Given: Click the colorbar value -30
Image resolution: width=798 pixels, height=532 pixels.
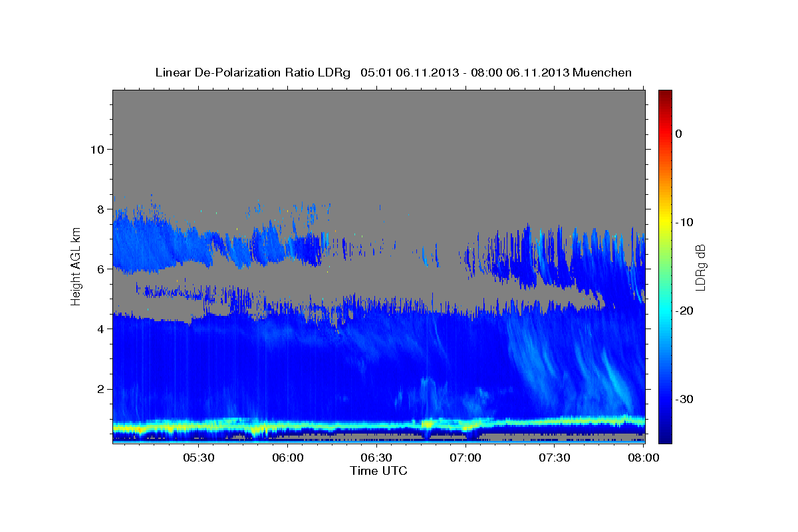Looking at the screenshot, I should click(x=685, y=399).
